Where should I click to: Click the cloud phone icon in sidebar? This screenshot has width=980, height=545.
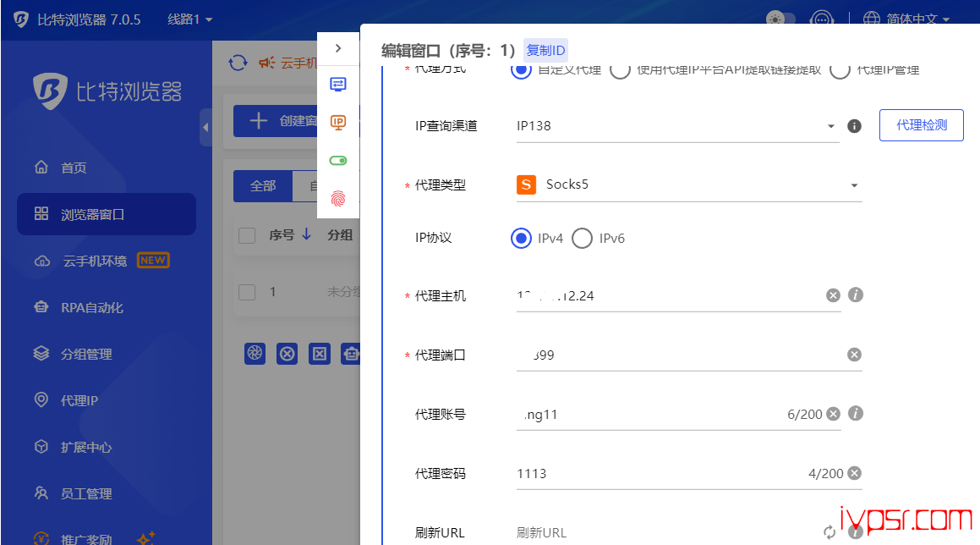pos(42,261)
